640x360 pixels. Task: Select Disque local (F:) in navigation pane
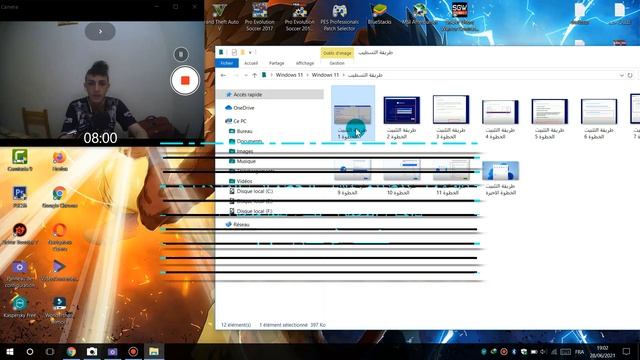tap(254, 211)
